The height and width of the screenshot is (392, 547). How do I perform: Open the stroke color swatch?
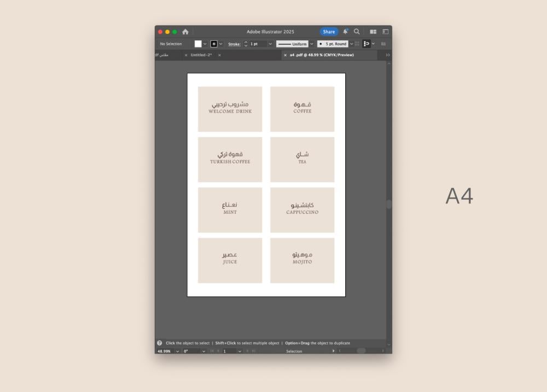[x=214, y=44]
